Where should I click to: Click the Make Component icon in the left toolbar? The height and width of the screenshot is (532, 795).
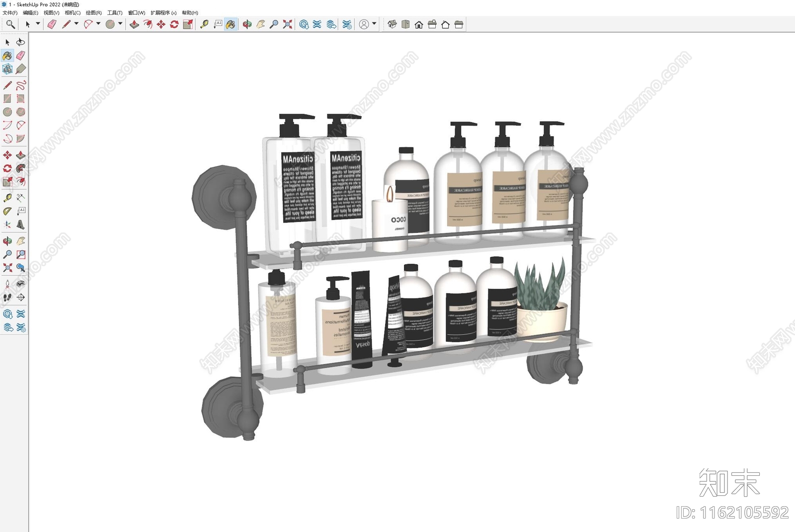7,69
